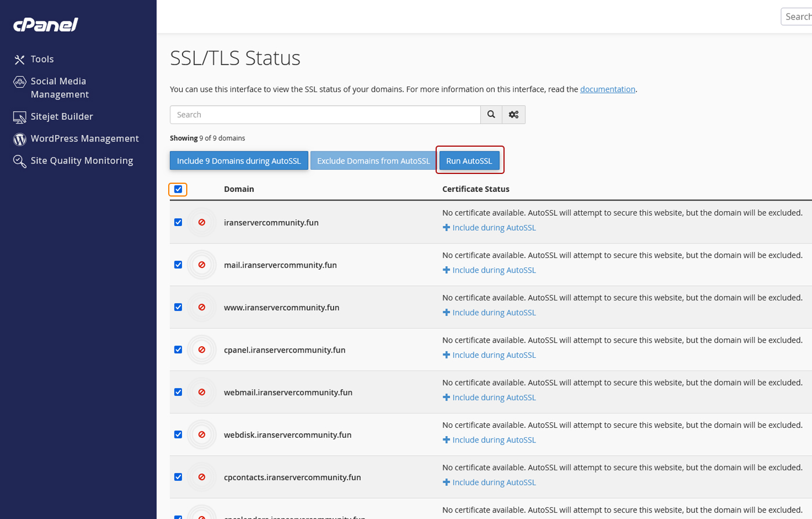
Task: Click the WordPress Management icon
Action: (19, 139)
